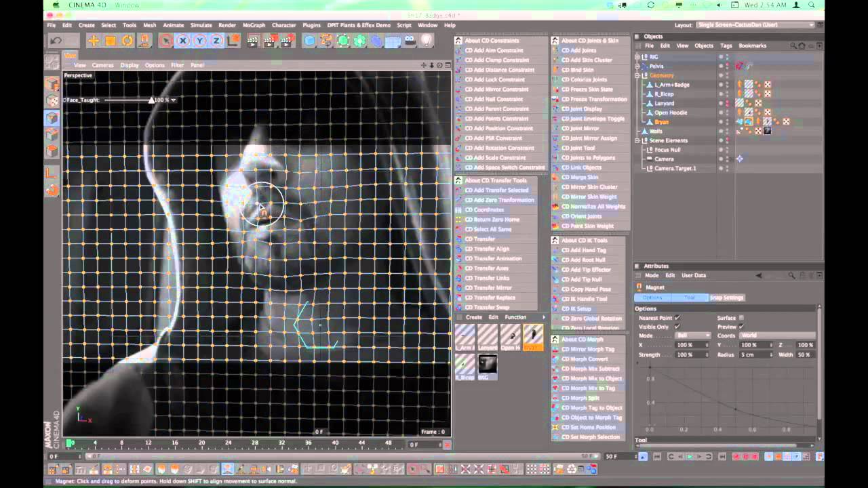Click CD Mirror Skin Weight
This screenshot has height=488, width=868.
tap(589, 197)
